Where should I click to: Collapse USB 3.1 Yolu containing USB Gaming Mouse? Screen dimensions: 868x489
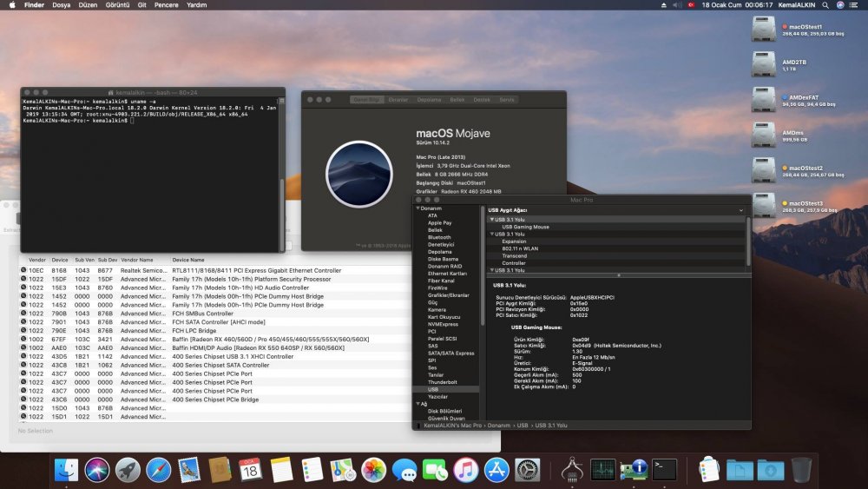tap(491, 219)
